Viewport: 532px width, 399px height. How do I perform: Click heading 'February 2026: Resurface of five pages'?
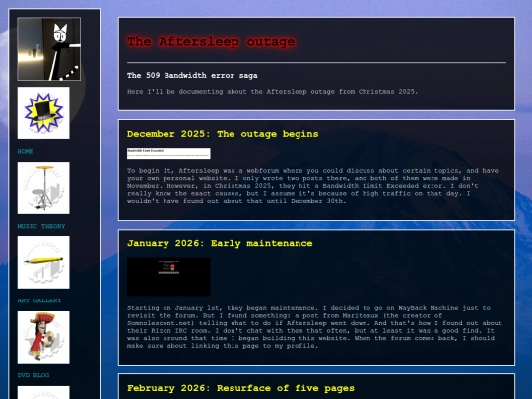pyautogui.click(x=240, y=388)
